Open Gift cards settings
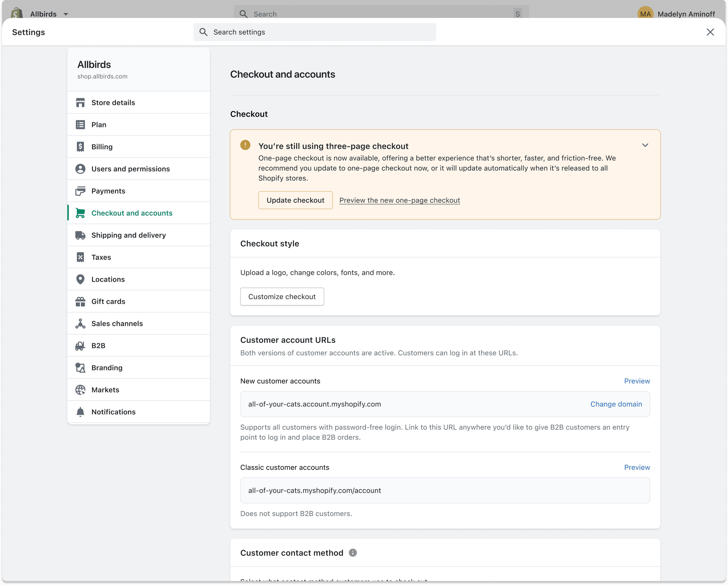This screenshot has width=728, height=585. pyautogui.click(x=139, y=302)
